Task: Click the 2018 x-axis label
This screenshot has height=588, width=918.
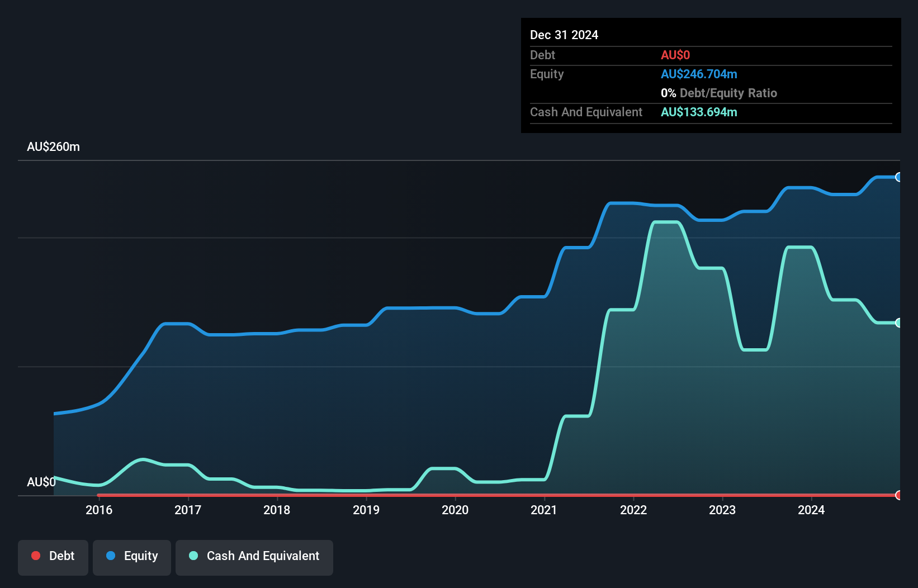Action: click(277, 510)
